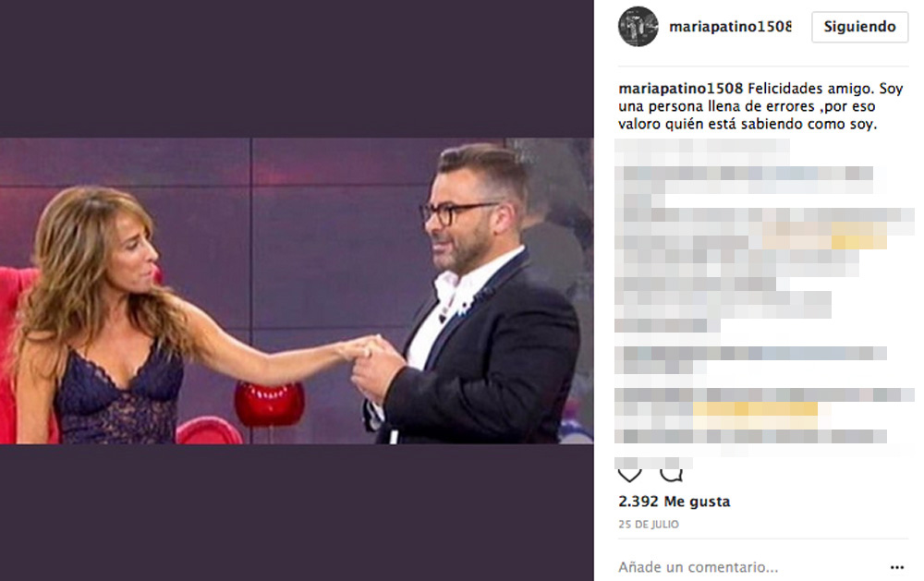Open the three-dots more options menu

897,567
